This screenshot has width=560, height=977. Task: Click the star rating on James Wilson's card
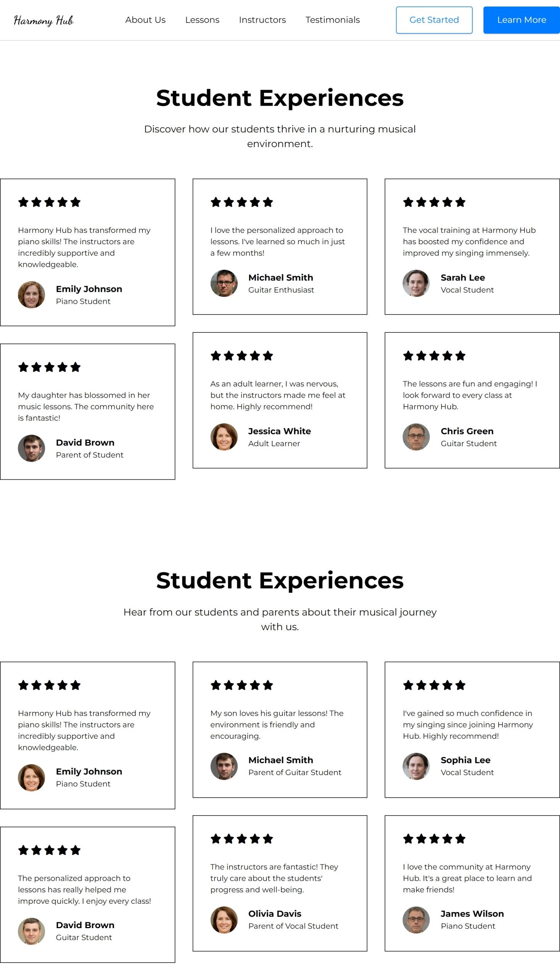434,838
